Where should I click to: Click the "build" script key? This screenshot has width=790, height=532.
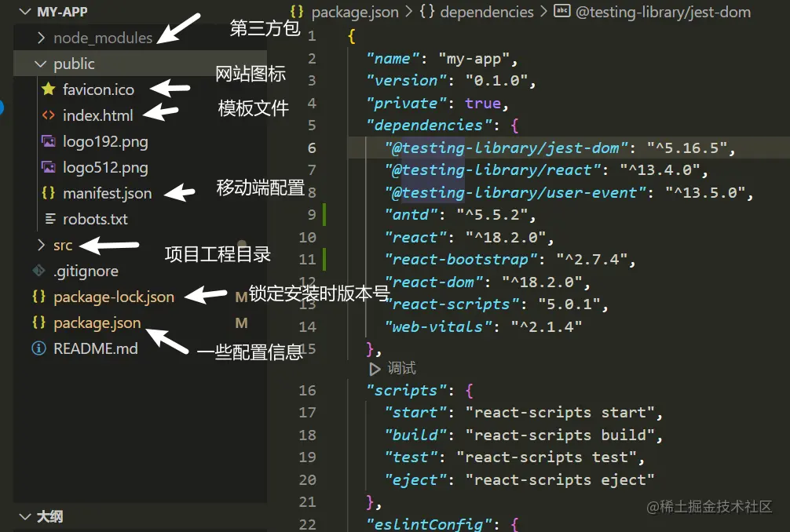pos(415,435)
